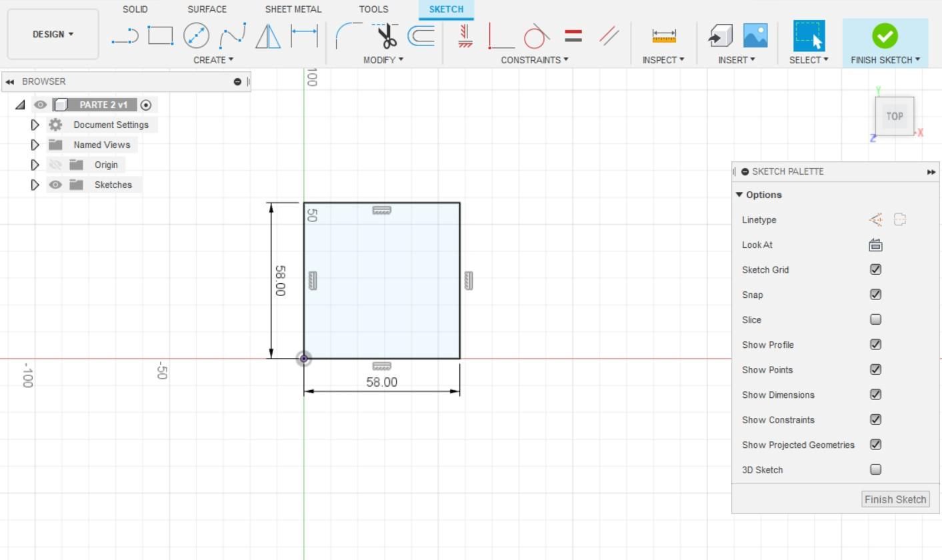Select the Fit Point Spline tool
The width and height of the screenshot is (942, 560).
point(233,35)
